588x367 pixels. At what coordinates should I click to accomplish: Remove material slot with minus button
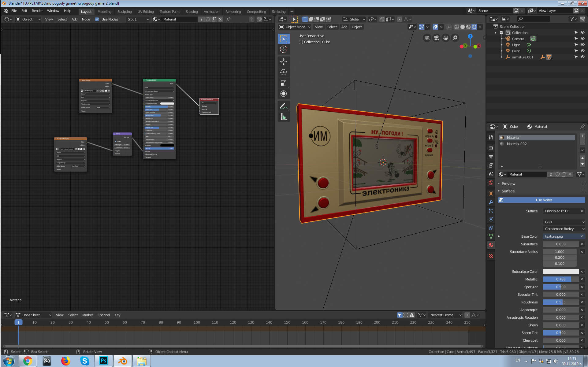tap(582, 142)
